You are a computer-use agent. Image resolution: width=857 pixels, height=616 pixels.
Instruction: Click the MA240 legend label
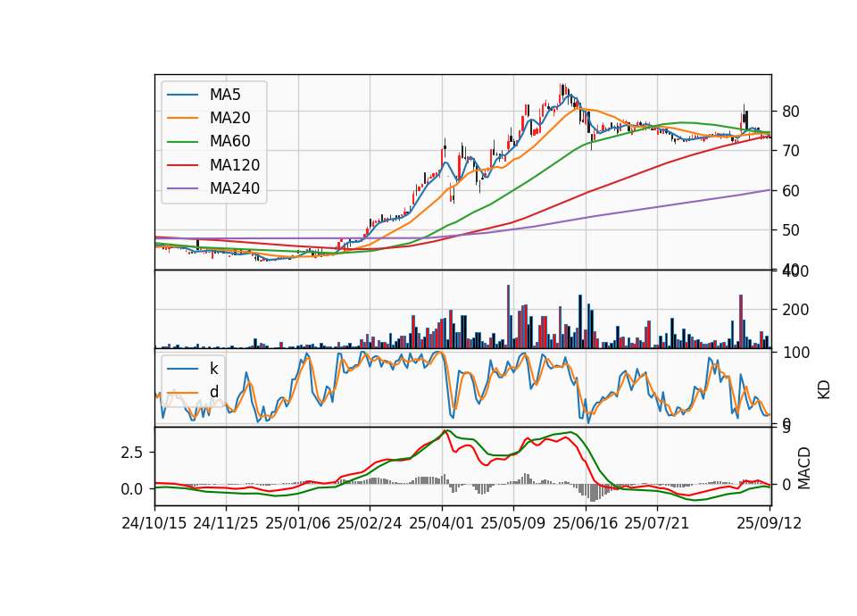click(x=235, y=188)
